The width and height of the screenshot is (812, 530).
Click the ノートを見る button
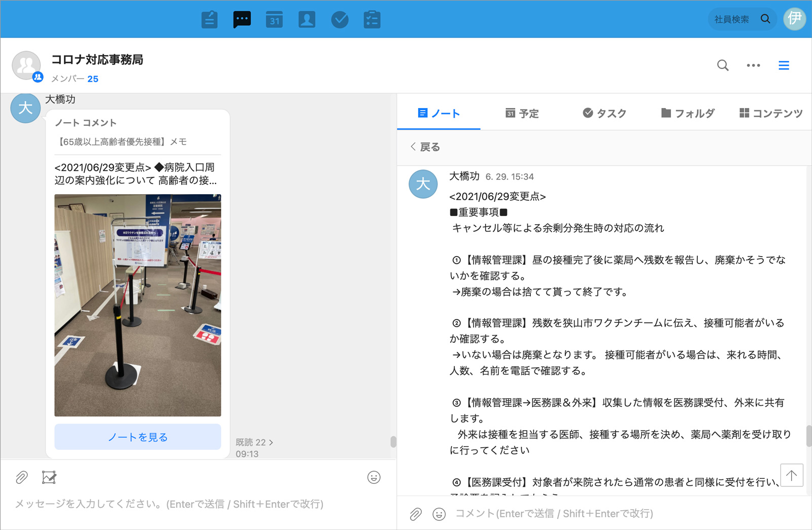pyautogui.click(x=138, y=437)
